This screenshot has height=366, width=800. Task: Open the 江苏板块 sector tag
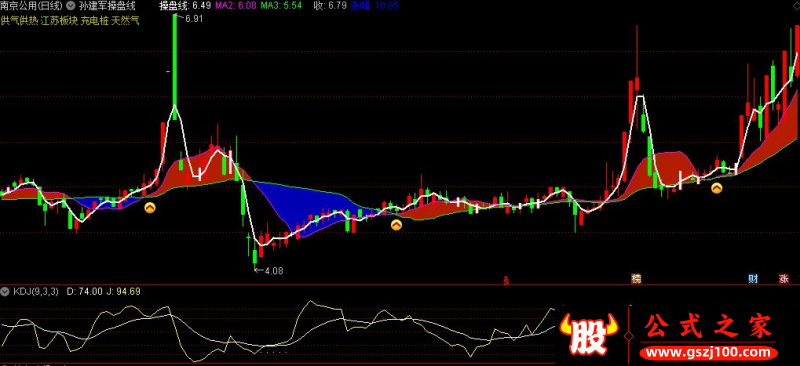(x=58, y=21)
